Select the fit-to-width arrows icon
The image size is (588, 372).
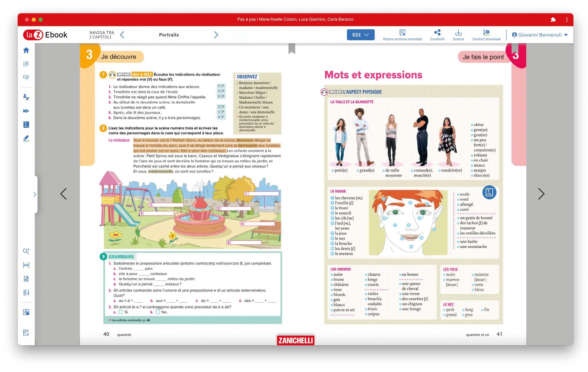pos(26,265)
